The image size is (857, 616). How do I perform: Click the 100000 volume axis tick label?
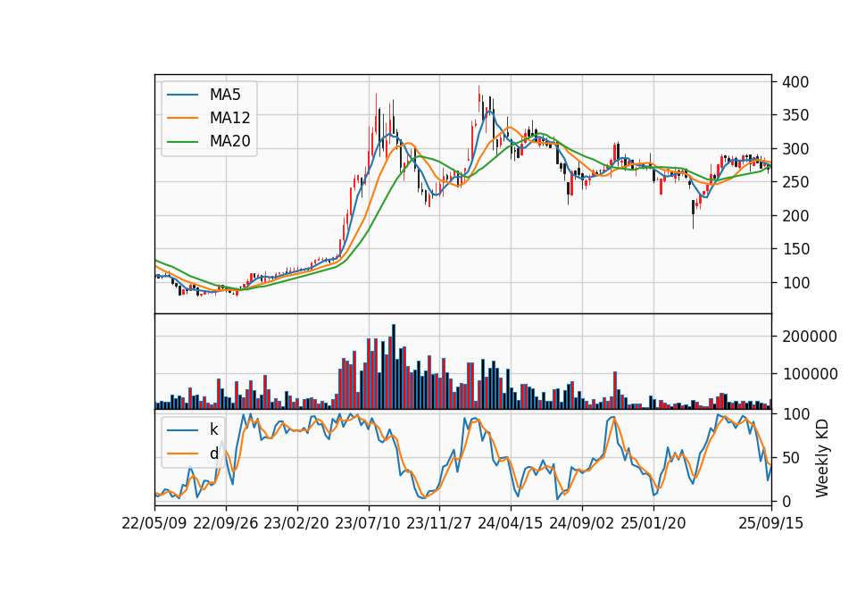click(x=810, y=374)
